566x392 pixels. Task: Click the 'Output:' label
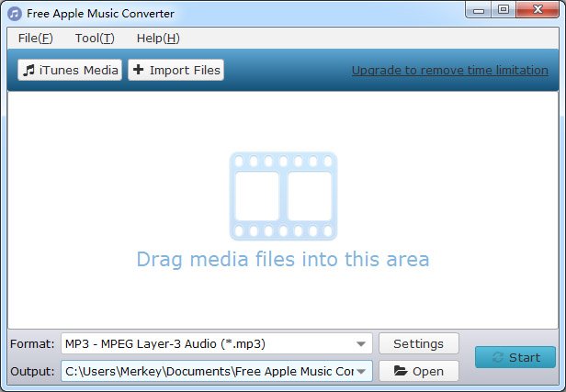[32, 372]
